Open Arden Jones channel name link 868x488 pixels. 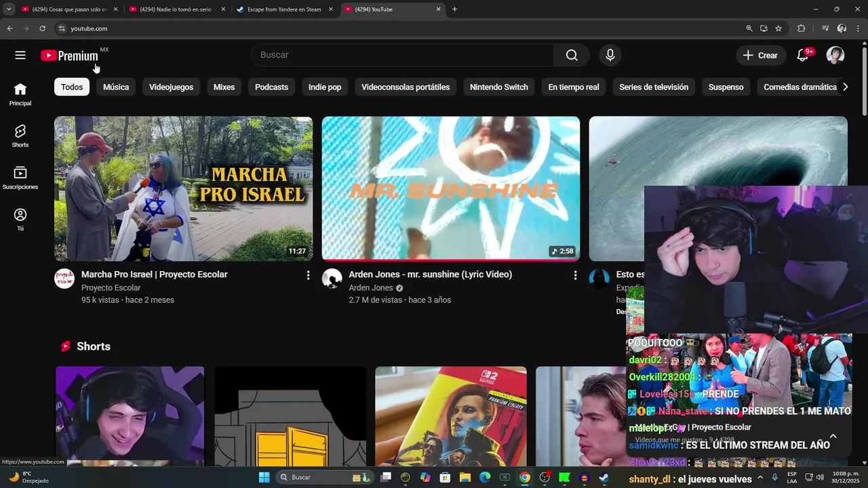(x=371, y=288)
